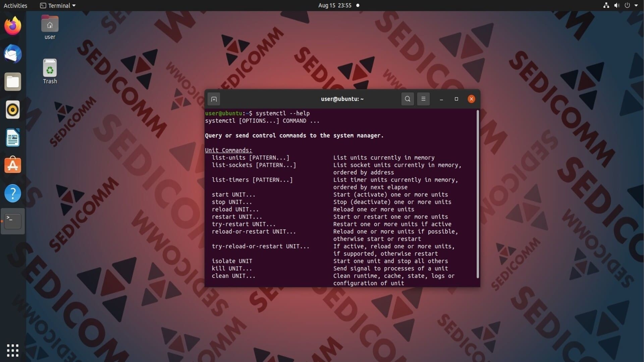644x362 pixels.
Task: Click 'list-sockets [PATTERN...]' line
Action: [254, 165]
